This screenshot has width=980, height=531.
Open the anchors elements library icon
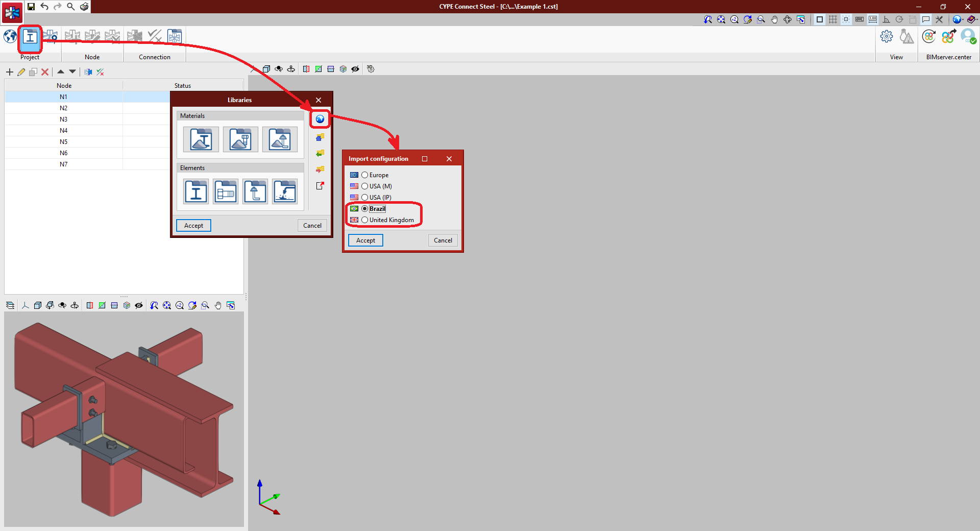tap(255, 192)
